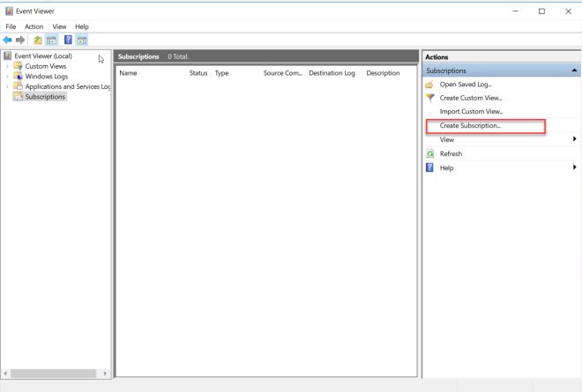Viewport: 582px width, 392px height.
Task: Click the View action label
Action: [447, 140]
